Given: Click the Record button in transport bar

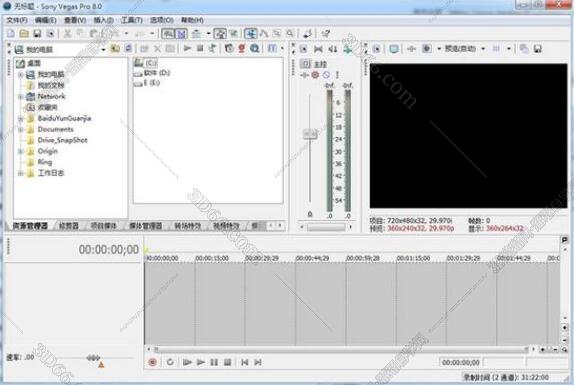Looking at the screenshot, I should click(x=153, y=362).
